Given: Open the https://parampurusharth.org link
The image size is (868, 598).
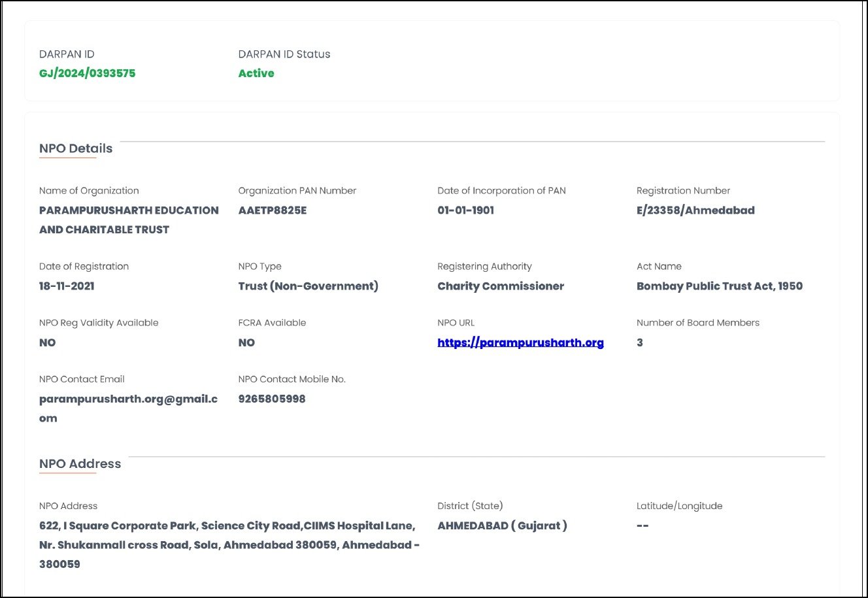Looking at the screenshot, I should click(520, 342).
